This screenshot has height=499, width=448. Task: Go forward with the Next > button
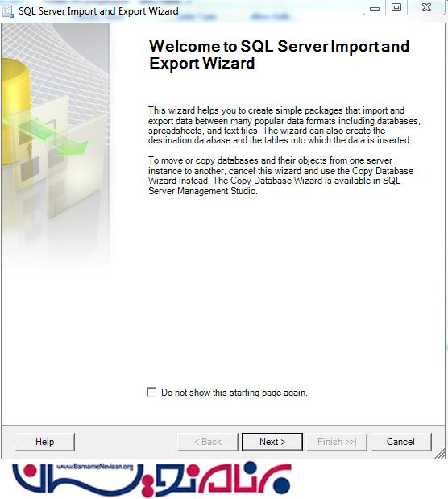point(272,442)
